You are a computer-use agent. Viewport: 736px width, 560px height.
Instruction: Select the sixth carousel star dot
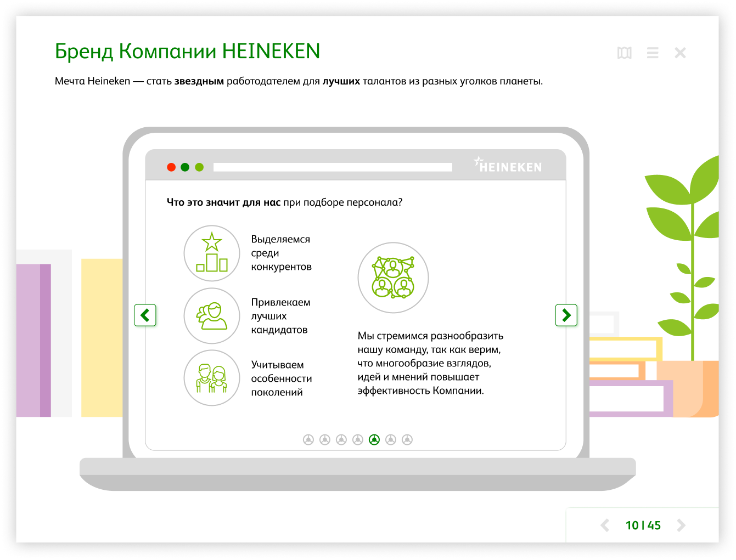391,439
